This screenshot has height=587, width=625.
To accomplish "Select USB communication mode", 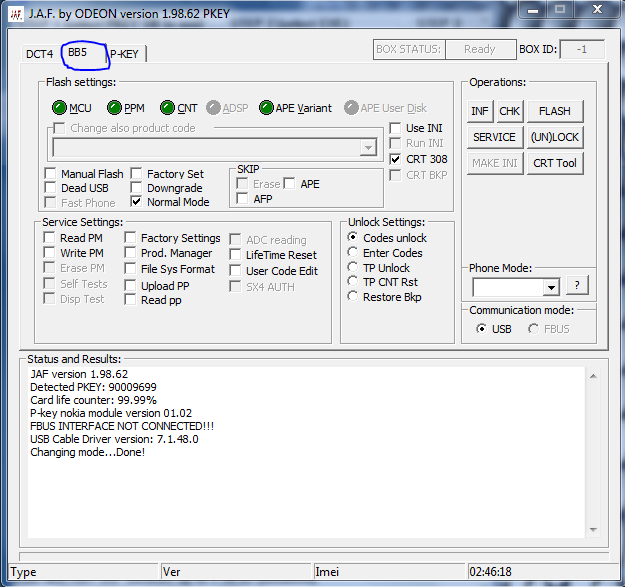I will coord(482,329).
